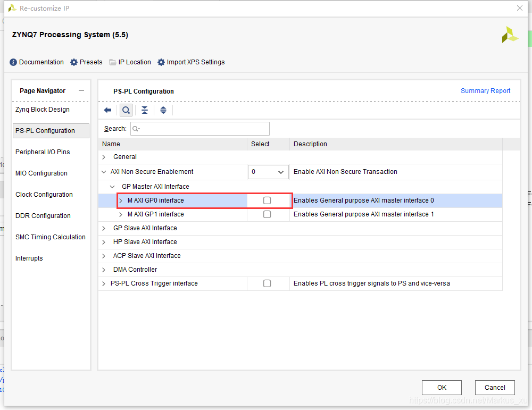The width and height of the screenshot is (532, 410).
Task: Open the MIO Configuration page
Action: click(41, 173)
